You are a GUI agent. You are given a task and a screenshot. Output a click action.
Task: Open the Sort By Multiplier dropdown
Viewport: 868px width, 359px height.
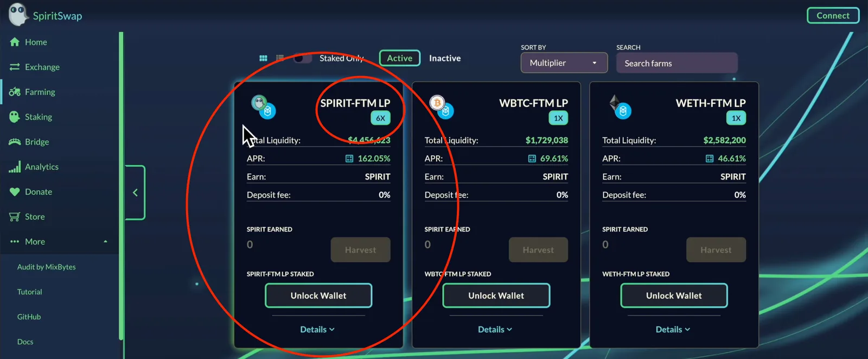pyautogui.click(x=564, y=63)
